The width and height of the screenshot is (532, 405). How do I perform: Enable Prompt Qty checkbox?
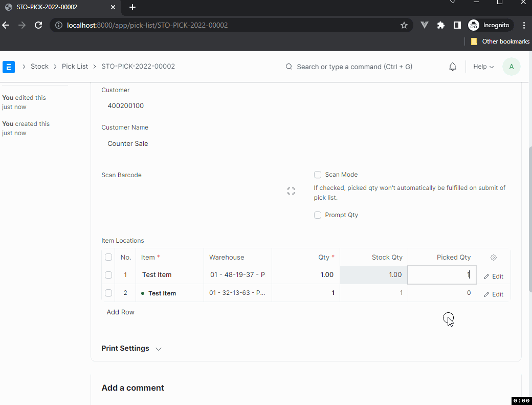click(x=318, y=215)
